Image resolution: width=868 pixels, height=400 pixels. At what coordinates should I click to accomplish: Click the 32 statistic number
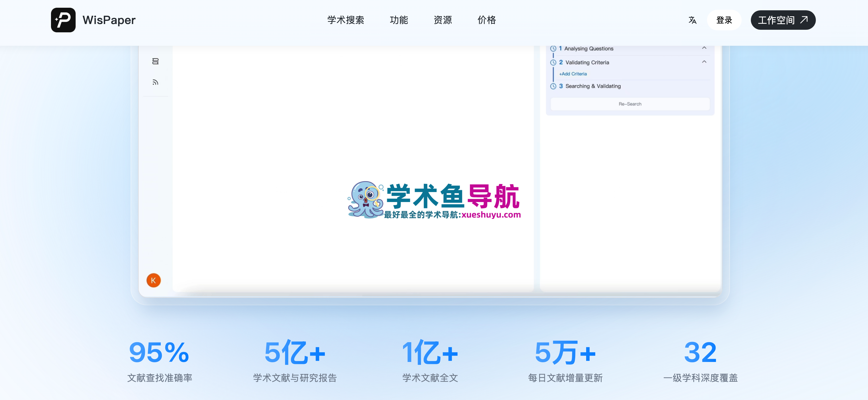pyautogui.click(x=700, y=353)
